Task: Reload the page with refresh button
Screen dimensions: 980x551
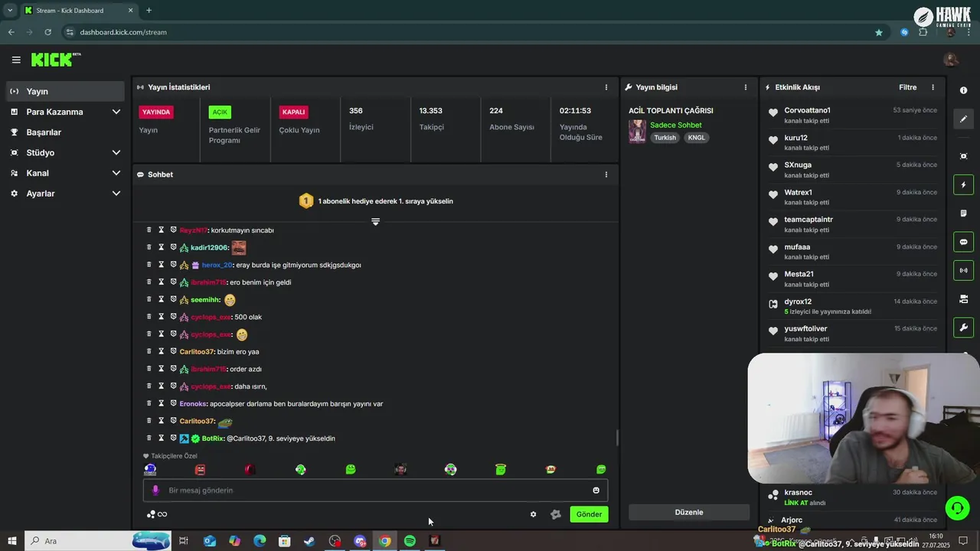Action: point(47,32)
